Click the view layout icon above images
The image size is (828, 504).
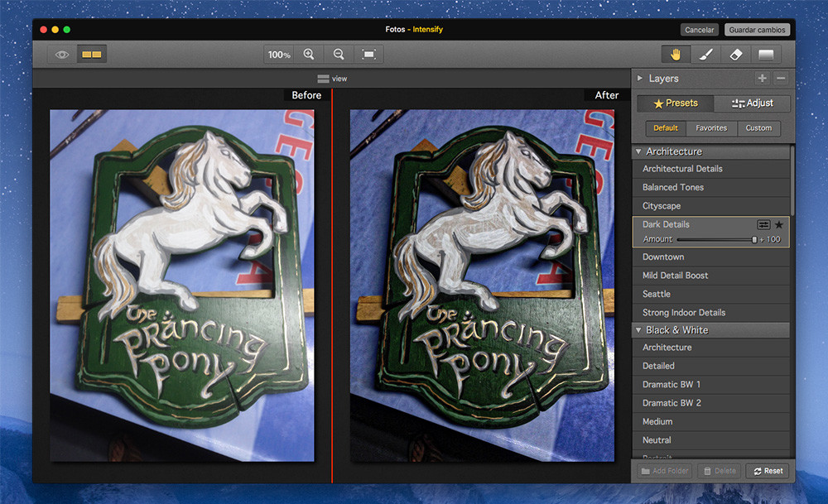click(323, 79)
